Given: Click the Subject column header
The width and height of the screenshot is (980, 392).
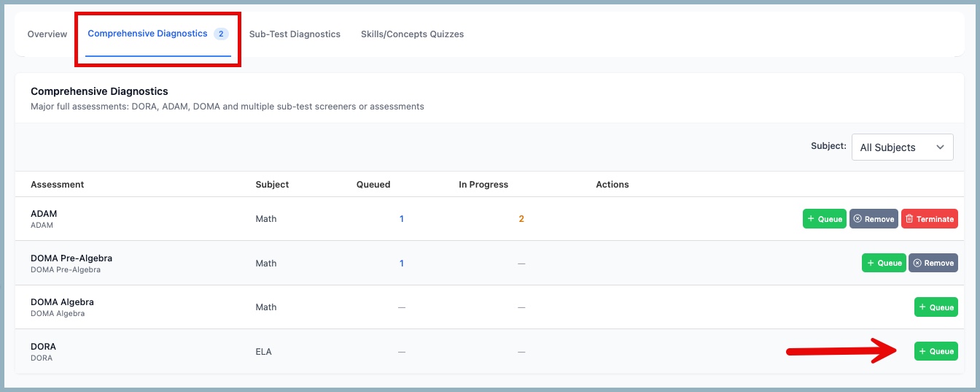Looking at the screenshot, I should [x=272, y=185].
